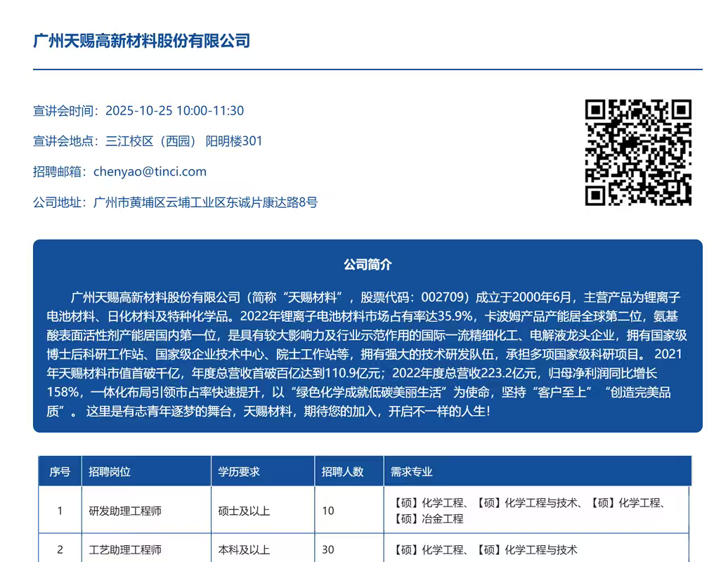Click the 公司简介 section heading
The width and height of the screenshot is (728, 562).
click(368, 265)
